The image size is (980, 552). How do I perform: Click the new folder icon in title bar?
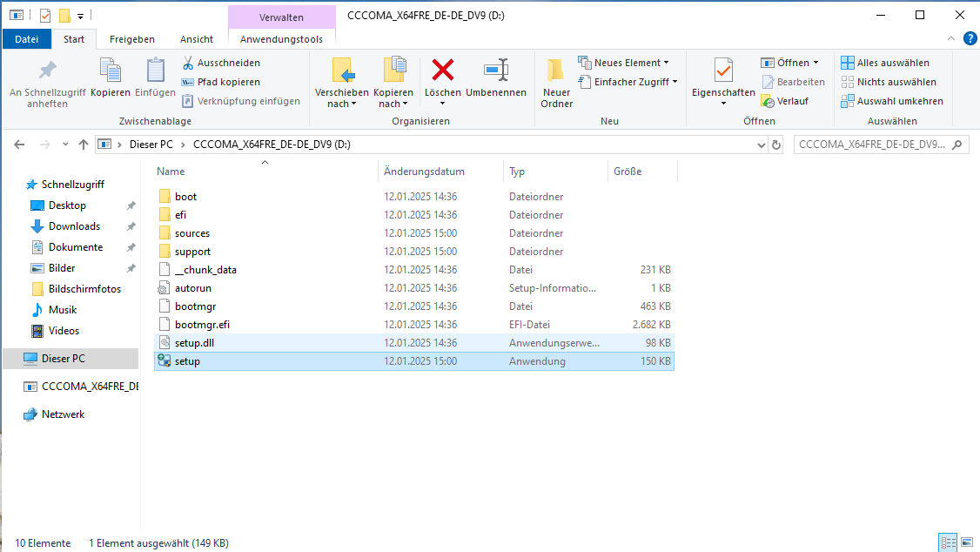click(x=64, y=15)
